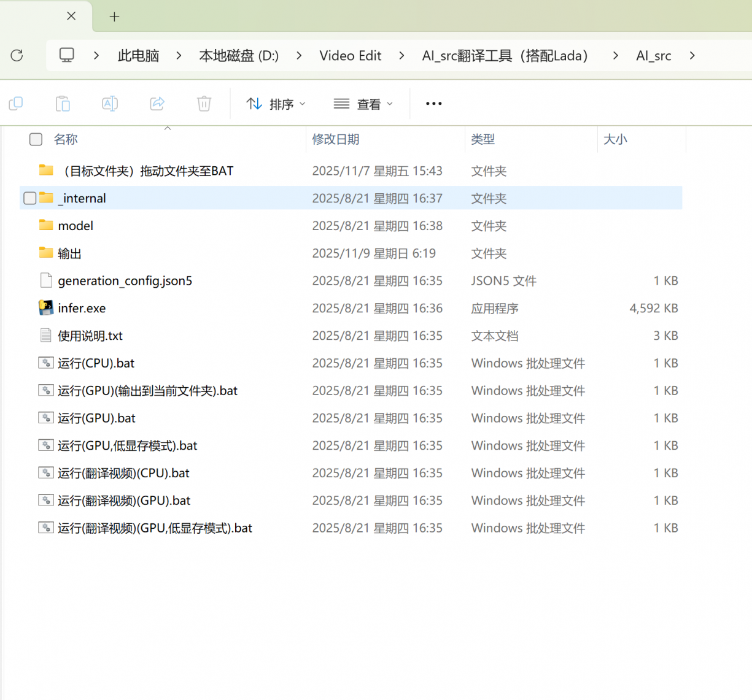The width and height of the screenshot is (752, 700).
Task: Expand chevron after AI_src breadcrumb
Action: pyautogui.click(x=692, y=56)
